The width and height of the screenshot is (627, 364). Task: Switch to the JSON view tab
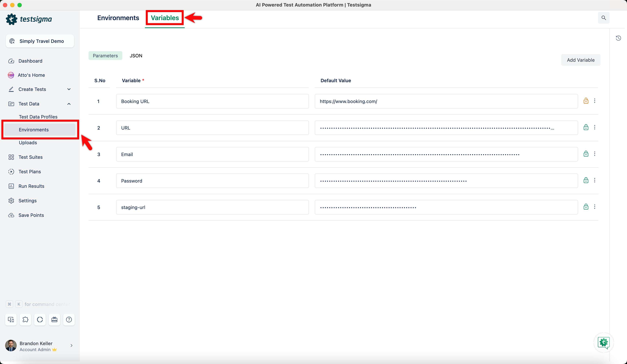(x=136, y=56)
